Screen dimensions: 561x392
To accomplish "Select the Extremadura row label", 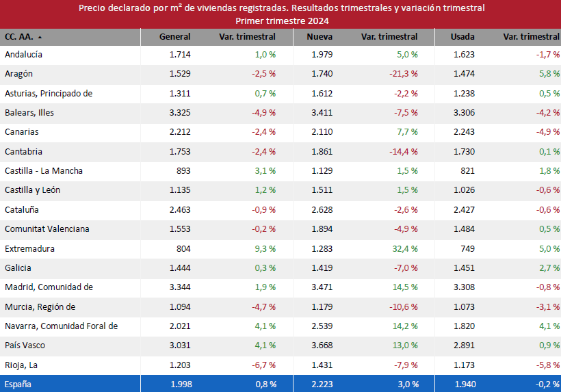I will [x=29, y=249].
